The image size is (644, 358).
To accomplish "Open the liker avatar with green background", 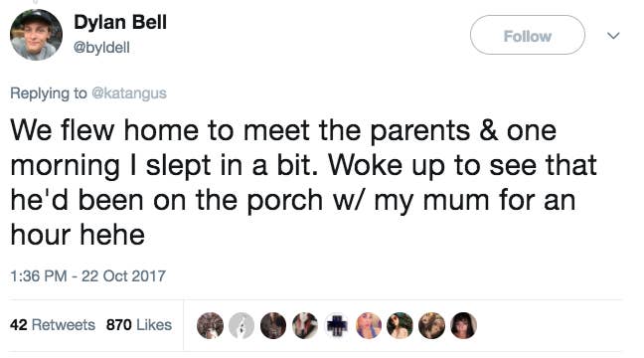I will click(x=401, y=325).
